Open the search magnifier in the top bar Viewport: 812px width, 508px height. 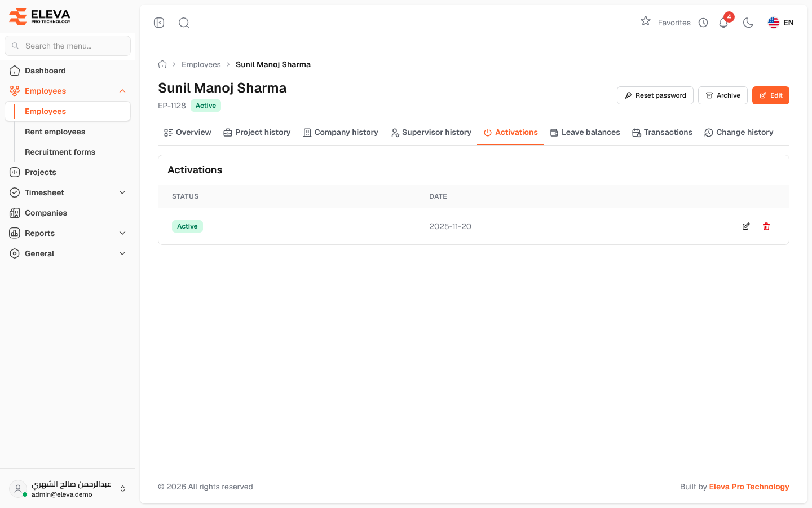coord(184,23)
